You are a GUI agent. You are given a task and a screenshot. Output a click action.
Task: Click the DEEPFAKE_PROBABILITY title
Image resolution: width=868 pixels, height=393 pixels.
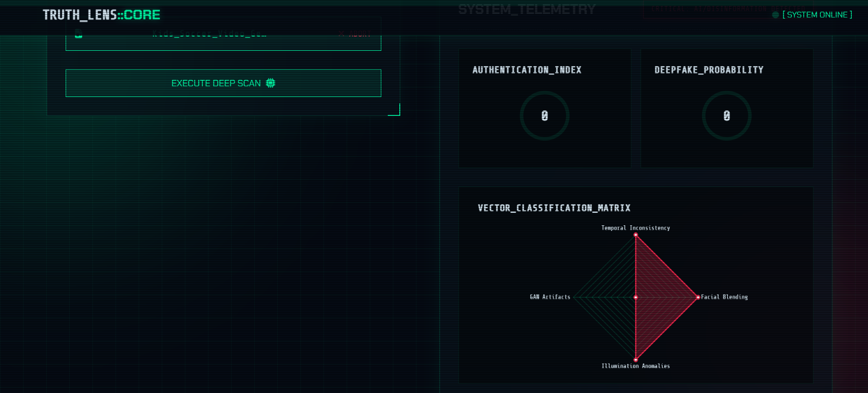(x=709, y=70)
